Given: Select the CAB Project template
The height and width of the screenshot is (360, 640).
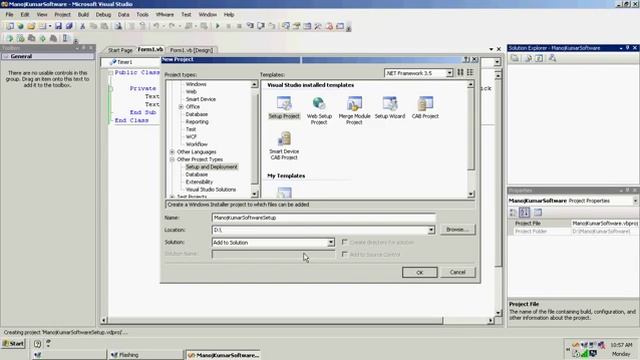Looking at the screenshot, I should coord(425,107).
